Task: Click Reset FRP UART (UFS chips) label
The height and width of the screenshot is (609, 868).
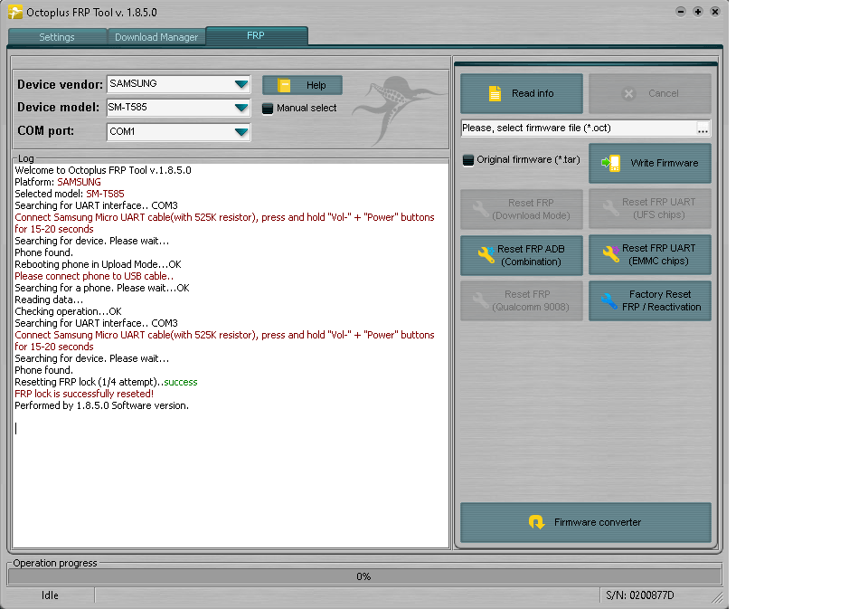Action: [659, 208]
